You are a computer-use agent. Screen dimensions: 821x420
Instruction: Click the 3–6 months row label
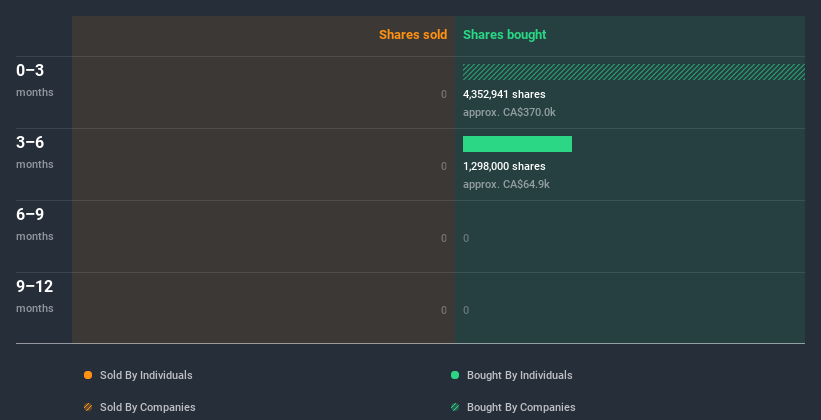(x=35, y=152)
